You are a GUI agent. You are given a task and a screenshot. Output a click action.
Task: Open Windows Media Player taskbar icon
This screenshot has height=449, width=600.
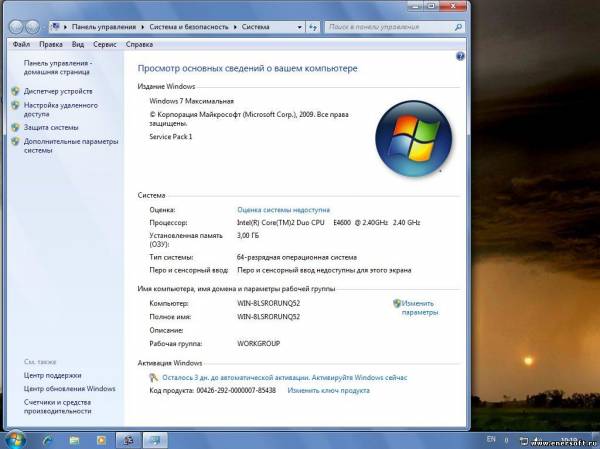click(101, 441)
